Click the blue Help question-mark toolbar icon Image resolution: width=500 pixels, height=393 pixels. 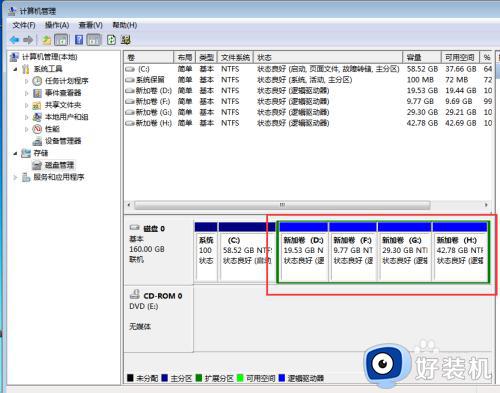pos(79,40)
